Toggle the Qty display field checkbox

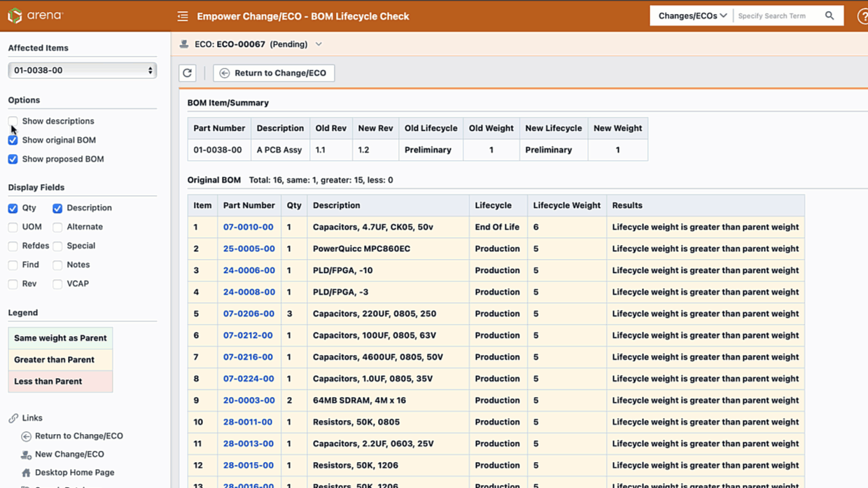13,208
